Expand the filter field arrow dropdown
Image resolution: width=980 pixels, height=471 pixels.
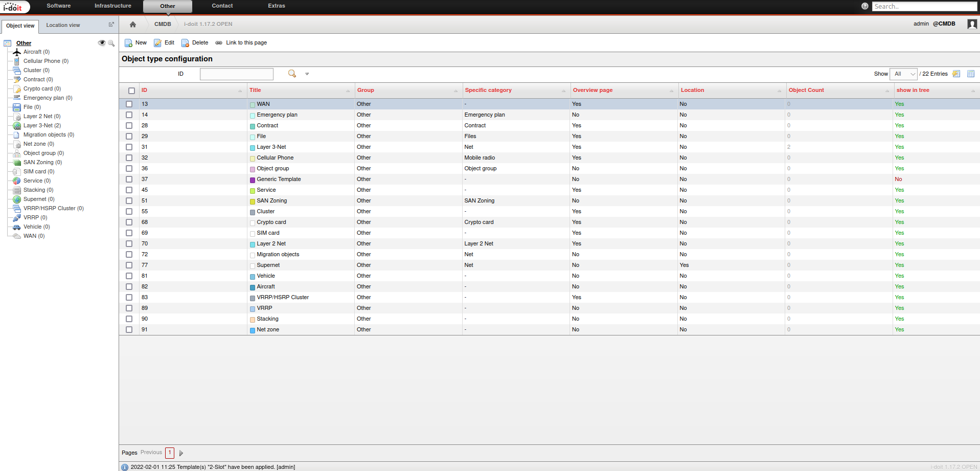307,74
